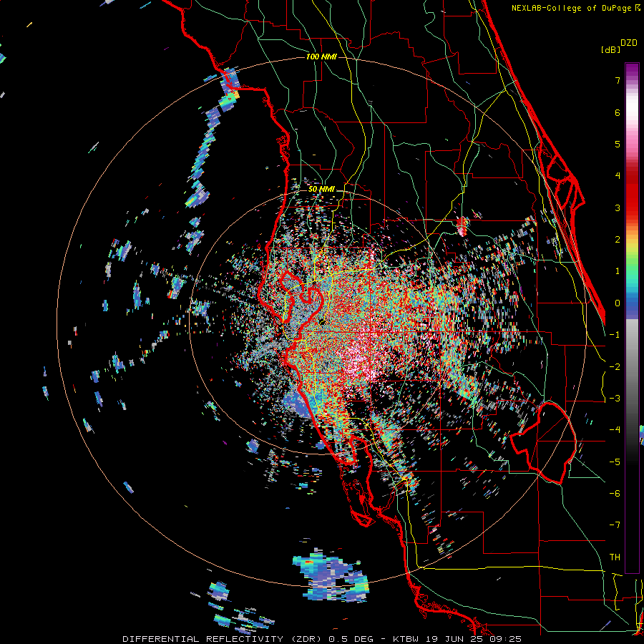Click the -3 value on the scale
644x644 pixels.
click(615, 399)
